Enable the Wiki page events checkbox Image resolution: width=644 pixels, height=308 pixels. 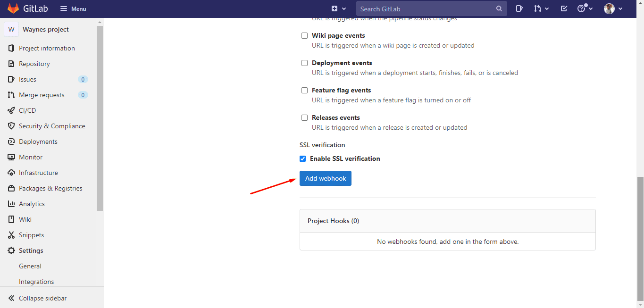(x=304, y=36)
